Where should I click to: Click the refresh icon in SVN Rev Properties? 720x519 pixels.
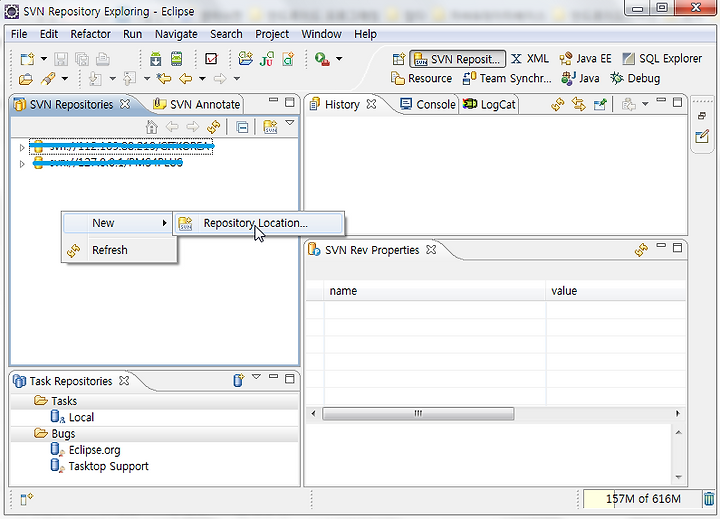[641, 249]
